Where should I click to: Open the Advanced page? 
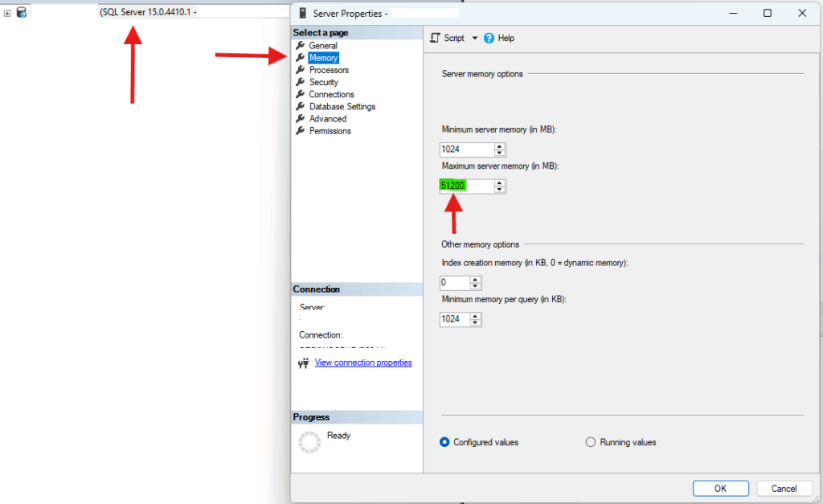pos(328,119)
